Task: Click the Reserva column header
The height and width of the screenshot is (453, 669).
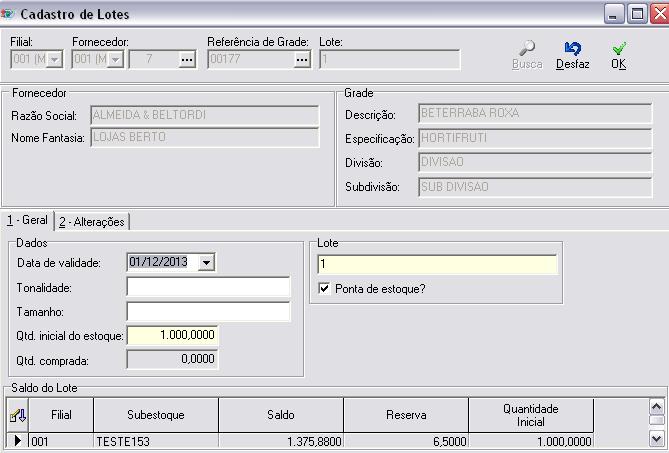Action: [406, 415]
